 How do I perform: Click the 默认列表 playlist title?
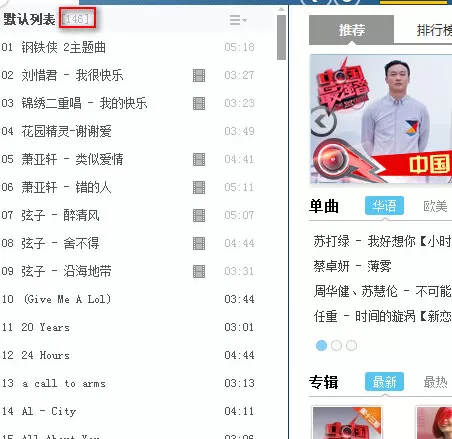pos(29,19)
